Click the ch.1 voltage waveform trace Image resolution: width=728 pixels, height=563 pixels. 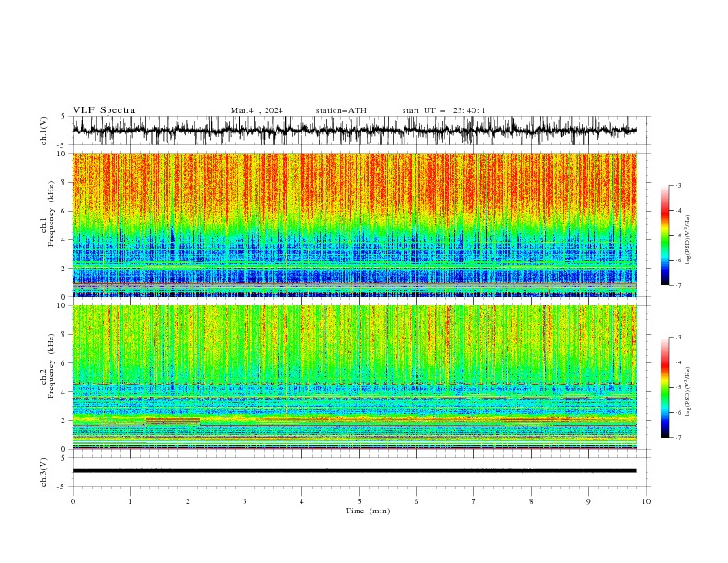coord(355,131)
